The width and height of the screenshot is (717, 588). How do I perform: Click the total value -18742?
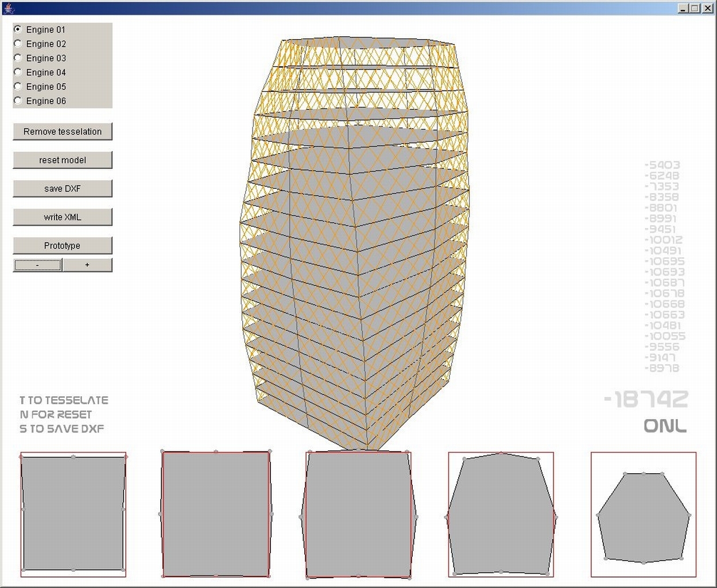648,397
